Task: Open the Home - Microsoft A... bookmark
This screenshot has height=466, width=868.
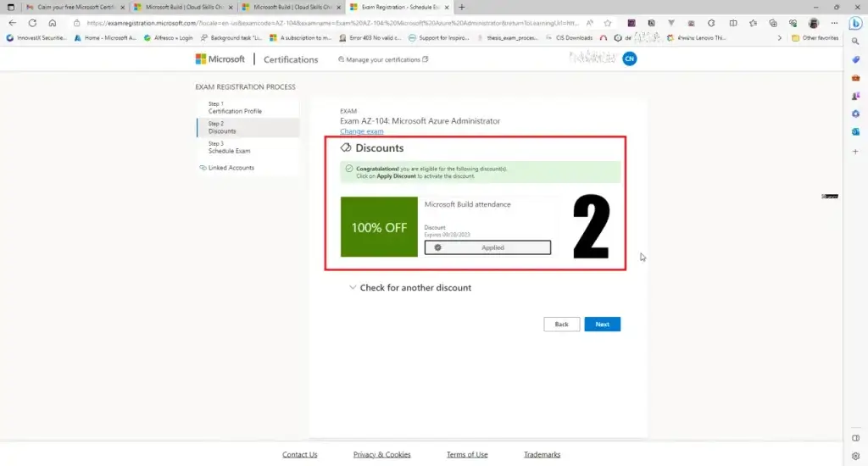Action: point(105,38)
